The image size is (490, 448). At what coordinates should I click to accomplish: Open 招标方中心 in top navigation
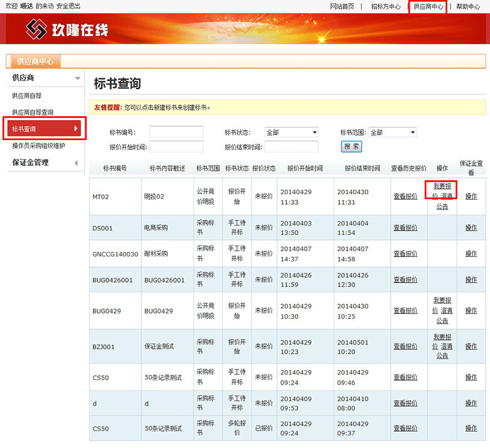[x=386, y=6]
